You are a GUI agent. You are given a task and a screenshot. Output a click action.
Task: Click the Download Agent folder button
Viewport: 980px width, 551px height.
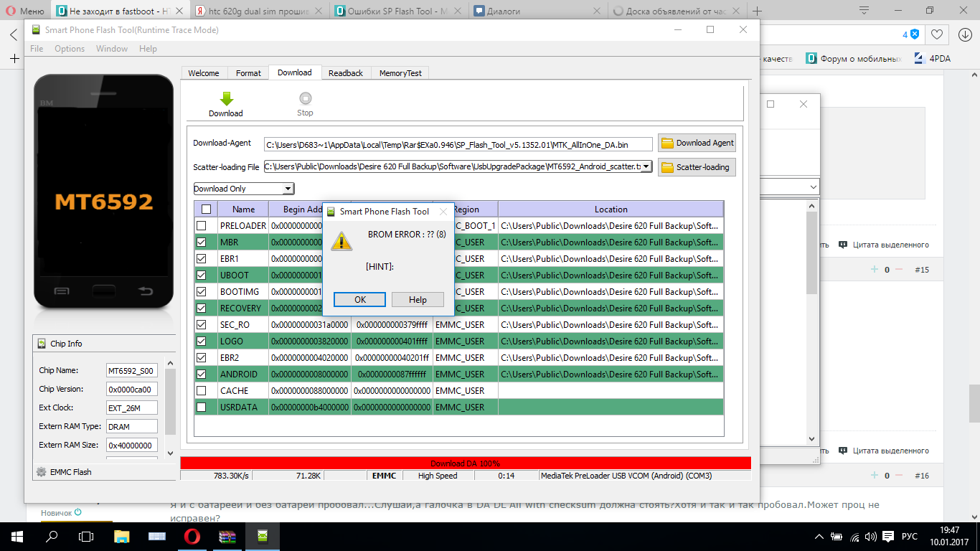(697, 143)
